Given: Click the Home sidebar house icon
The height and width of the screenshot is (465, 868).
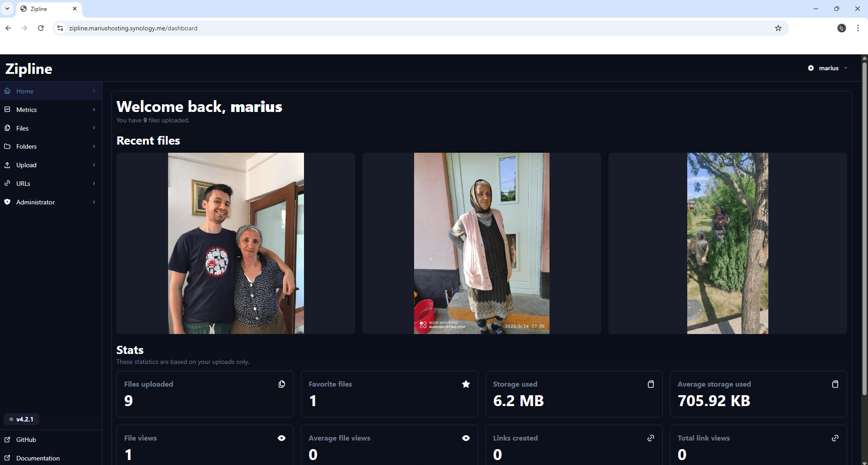Looking at the screenshot, I should tap(7, 91).
